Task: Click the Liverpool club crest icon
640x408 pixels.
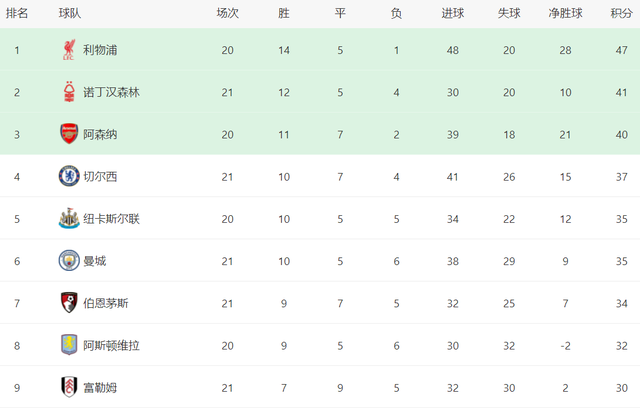Action: coord(69,50)
